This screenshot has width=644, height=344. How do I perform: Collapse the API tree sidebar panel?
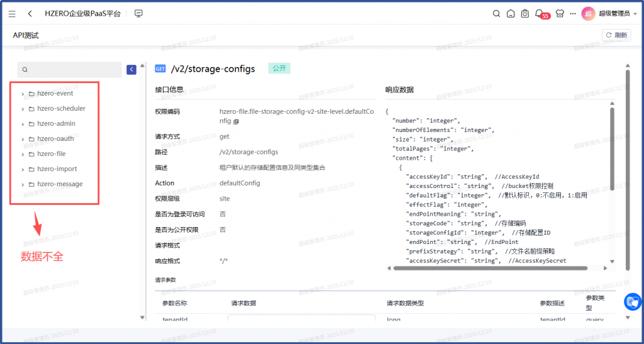pos(131,70)
